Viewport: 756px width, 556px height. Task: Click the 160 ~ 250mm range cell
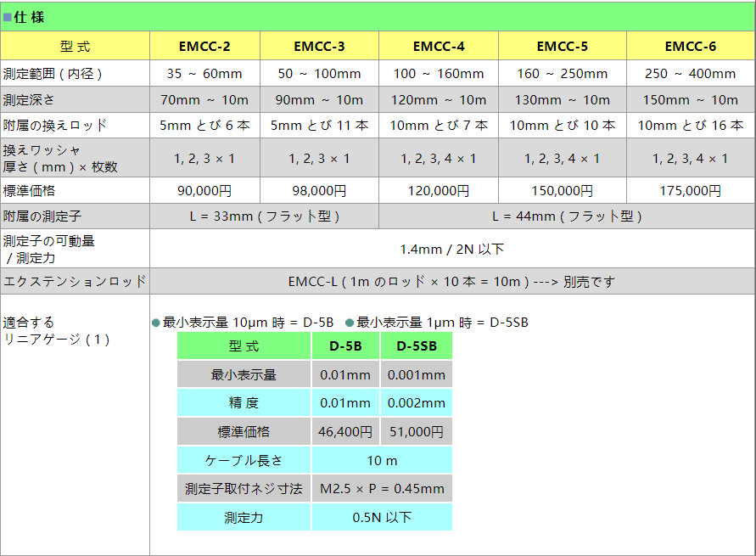click(x=562, y=74)
